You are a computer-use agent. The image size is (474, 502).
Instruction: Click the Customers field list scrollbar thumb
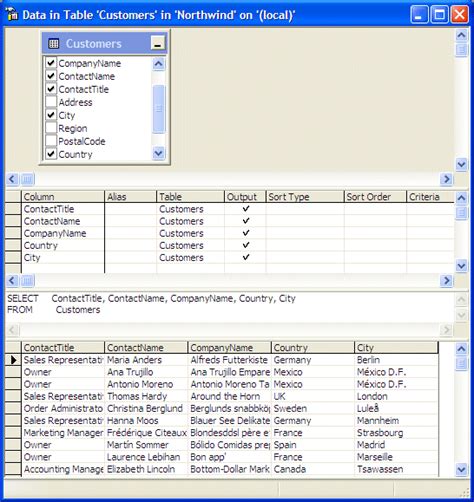[x=159, y=109]
